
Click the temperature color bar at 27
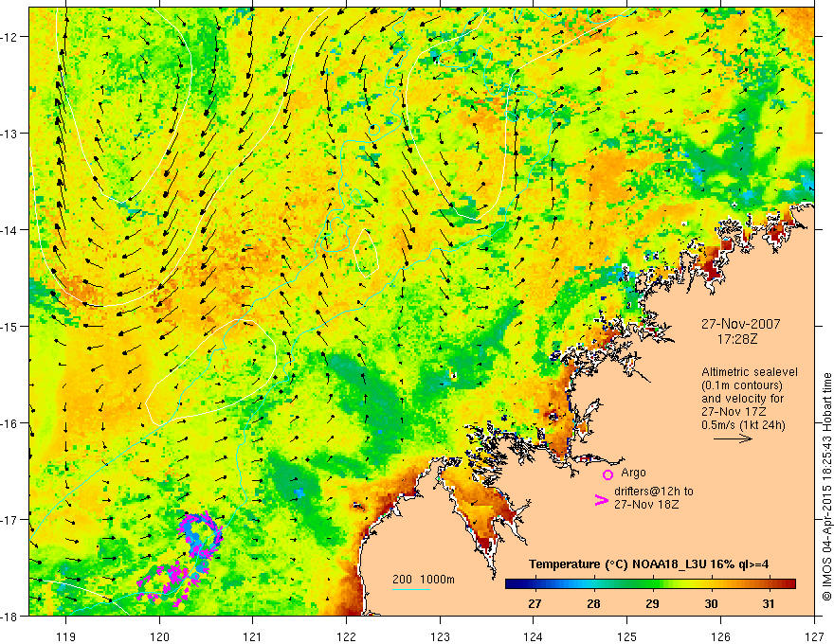point(535,584)
